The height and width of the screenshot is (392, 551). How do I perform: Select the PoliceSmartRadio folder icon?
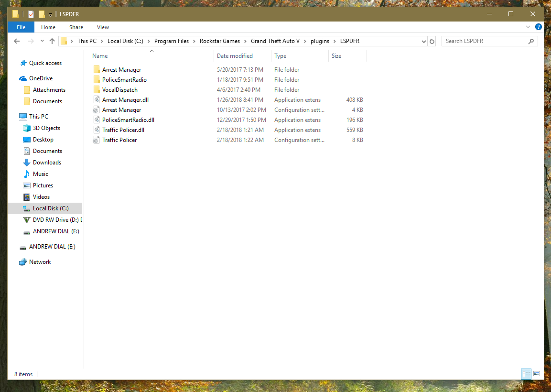point(96,80)
